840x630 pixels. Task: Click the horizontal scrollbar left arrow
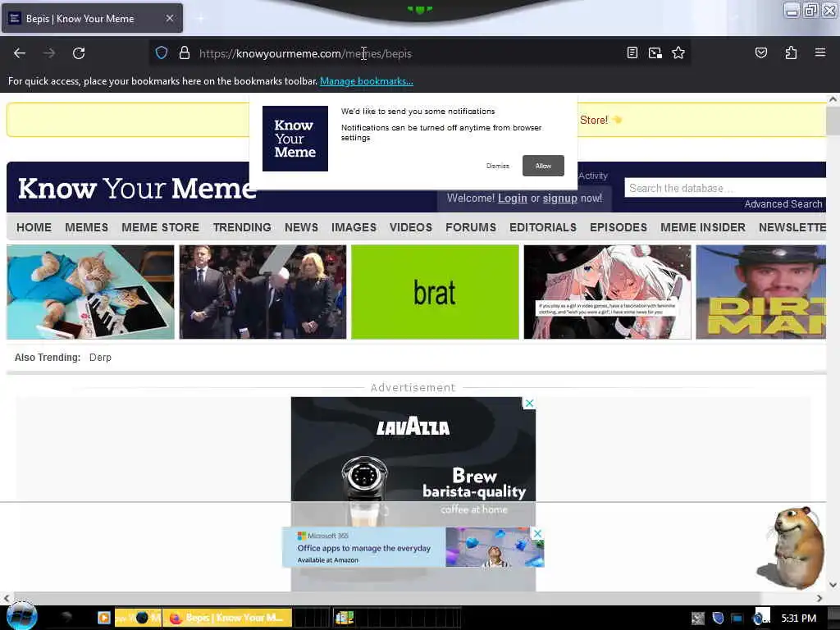point(7,598)
